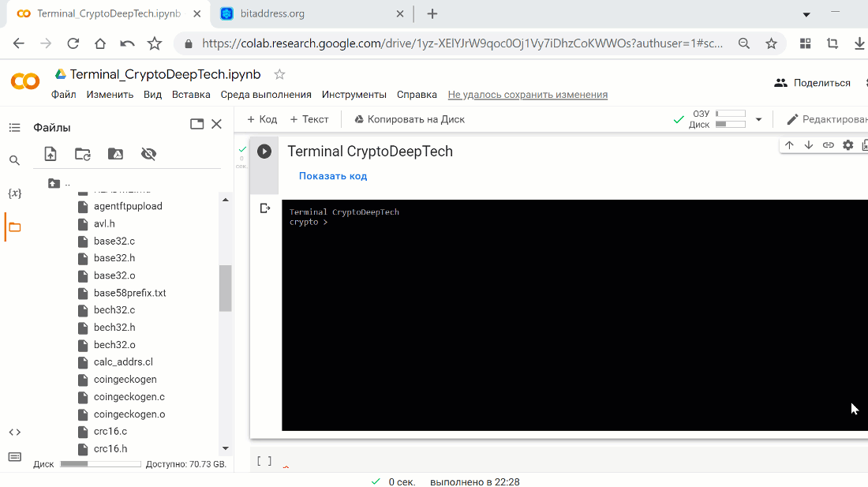Screen dimensions: 868x487
Task: Open the Поделиться share button
Action: (813, 82)
